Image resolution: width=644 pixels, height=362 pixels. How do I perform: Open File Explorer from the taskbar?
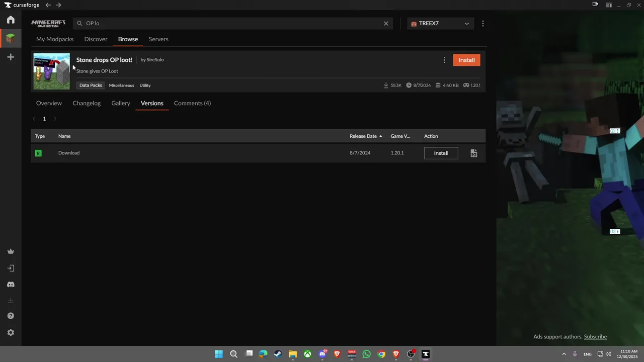292,354
